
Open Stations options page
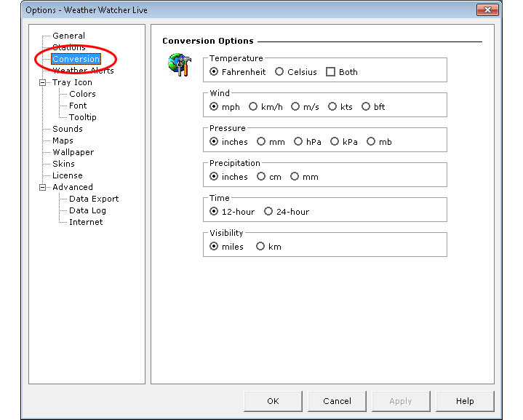click(68, 47)
